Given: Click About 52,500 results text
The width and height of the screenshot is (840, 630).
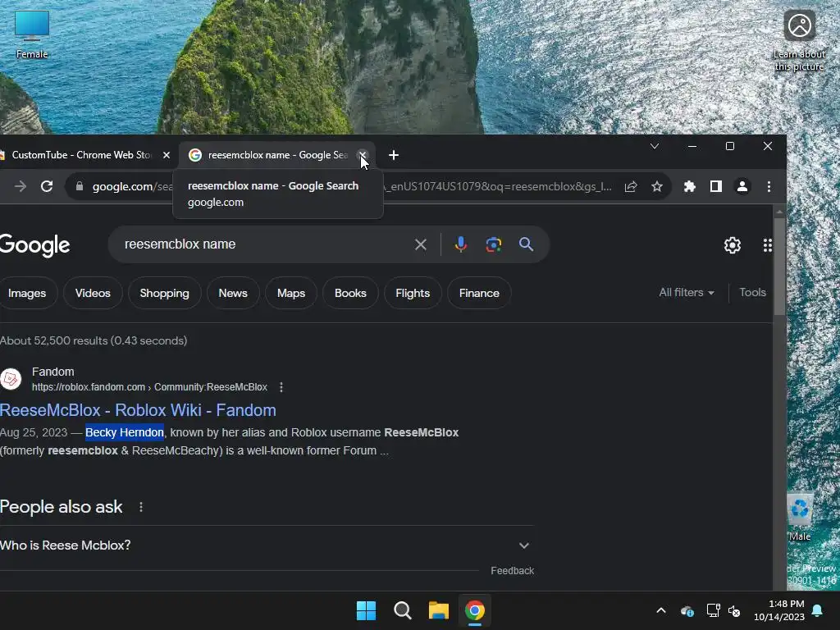Looking at the screenshot, I should tap(94, 340).
